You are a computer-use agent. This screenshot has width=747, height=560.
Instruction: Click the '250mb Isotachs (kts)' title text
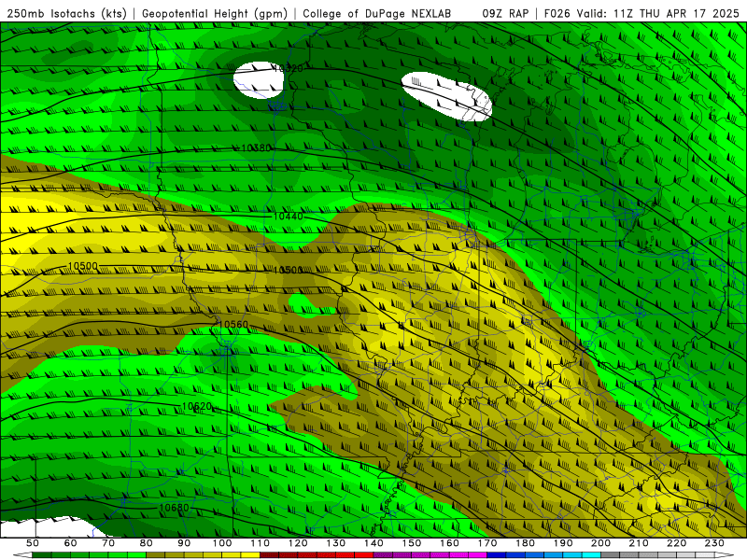coord(67,14)
